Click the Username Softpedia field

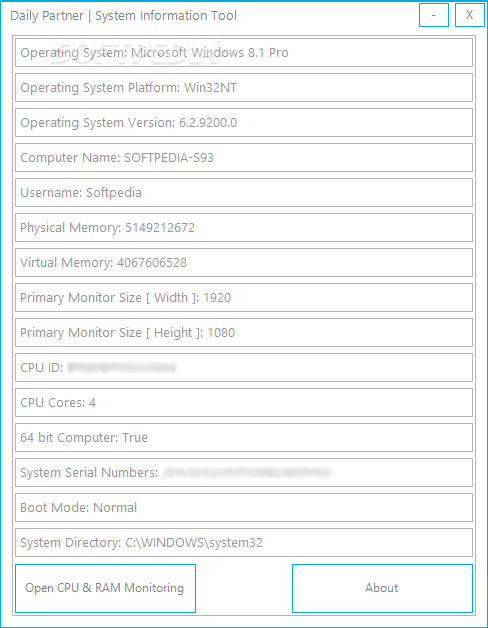(244, 192)
